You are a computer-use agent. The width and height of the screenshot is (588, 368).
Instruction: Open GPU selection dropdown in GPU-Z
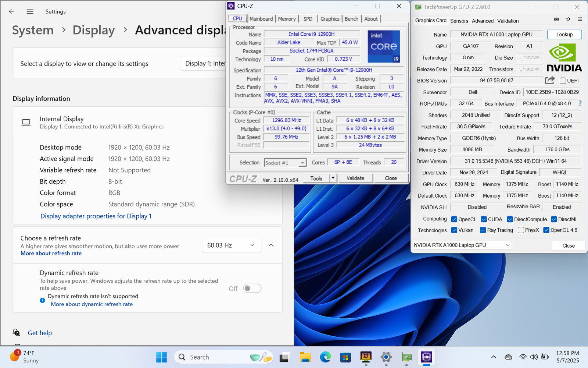point(462,245)
